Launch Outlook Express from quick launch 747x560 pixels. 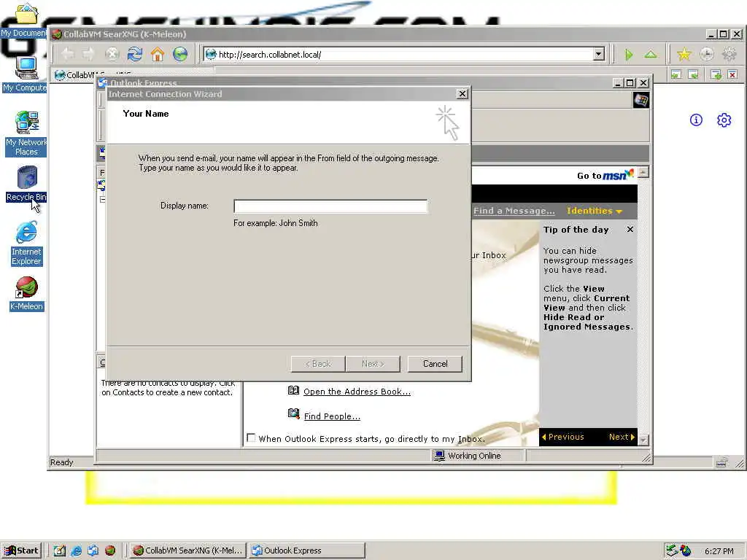click(93, 551)
